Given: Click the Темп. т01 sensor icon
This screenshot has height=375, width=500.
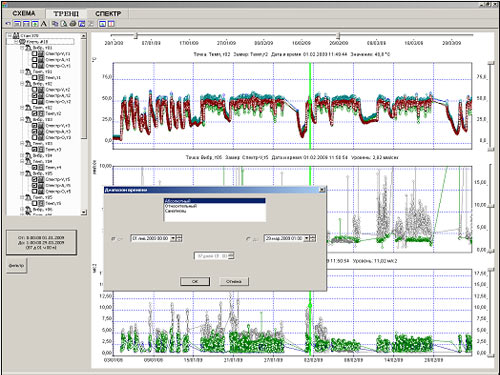Looking at the screenshot, I should [28, 72].
